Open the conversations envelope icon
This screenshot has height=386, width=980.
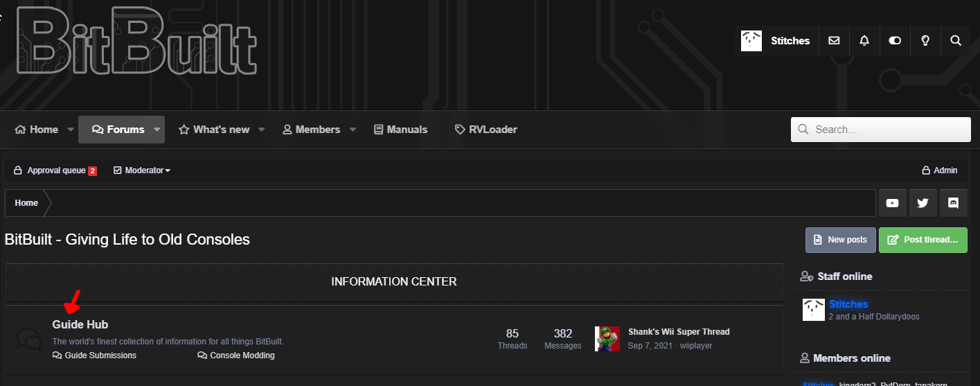(834, 41)
